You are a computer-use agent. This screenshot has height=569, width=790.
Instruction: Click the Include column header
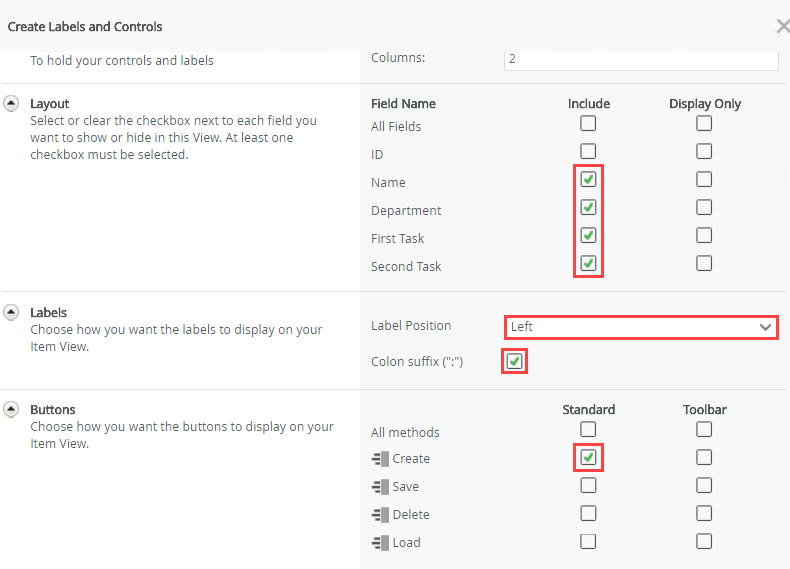(x=589, y=104)
